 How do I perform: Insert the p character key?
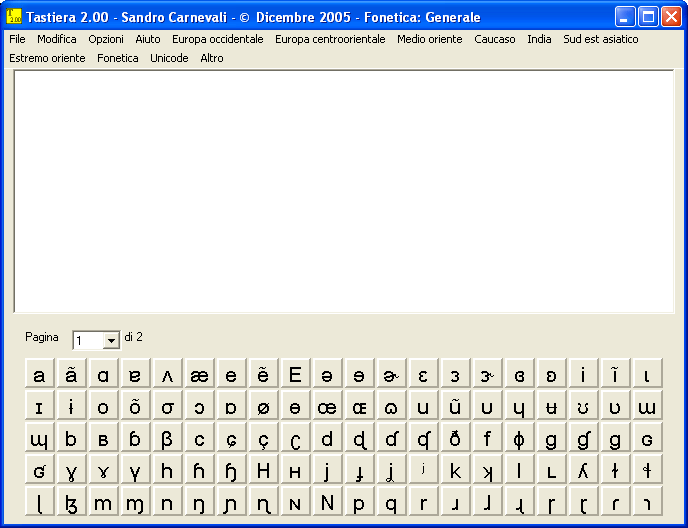[359, 501]
